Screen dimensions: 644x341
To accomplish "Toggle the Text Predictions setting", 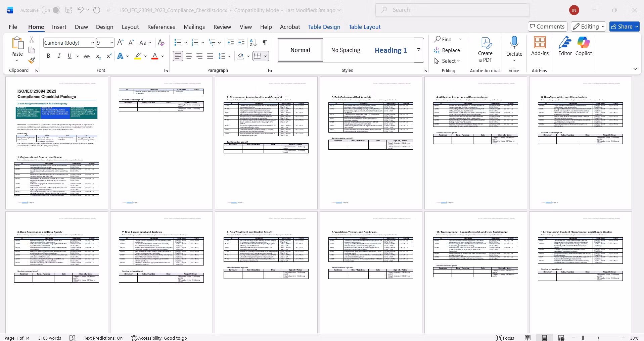I will [103, 338].
